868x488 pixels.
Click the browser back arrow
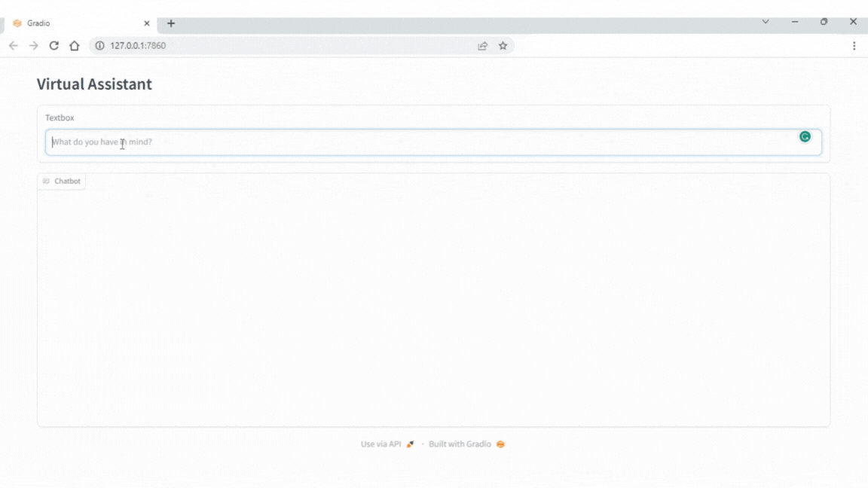point(14,46)
